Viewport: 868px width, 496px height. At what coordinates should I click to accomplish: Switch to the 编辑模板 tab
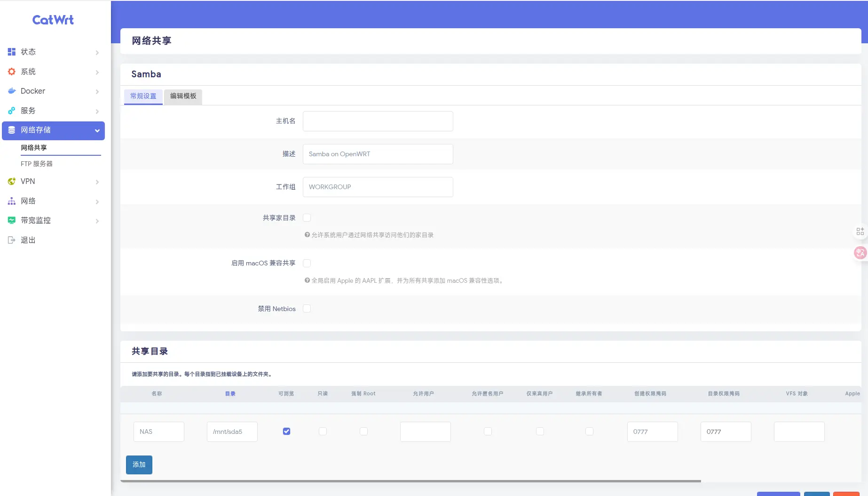[x=183, y=96]
